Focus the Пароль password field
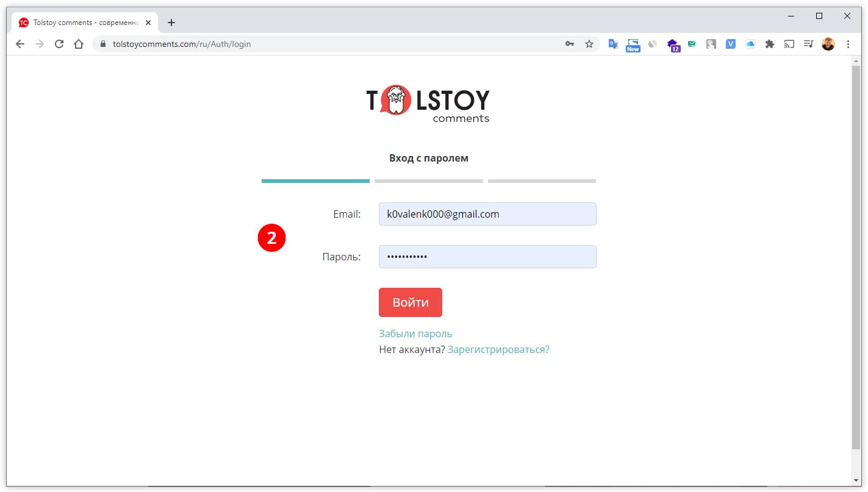This screenshot has height=492, width=868. 487,257
